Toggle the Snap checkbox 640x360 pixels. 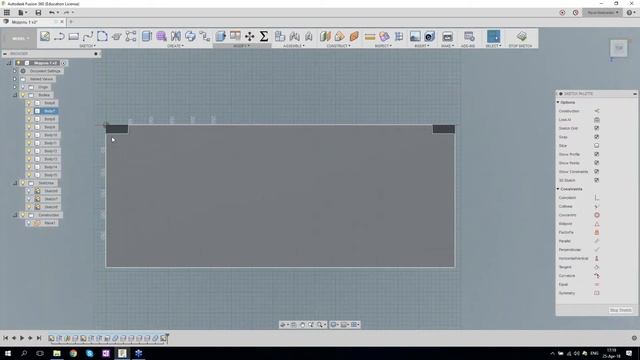[x=597, y=137]
